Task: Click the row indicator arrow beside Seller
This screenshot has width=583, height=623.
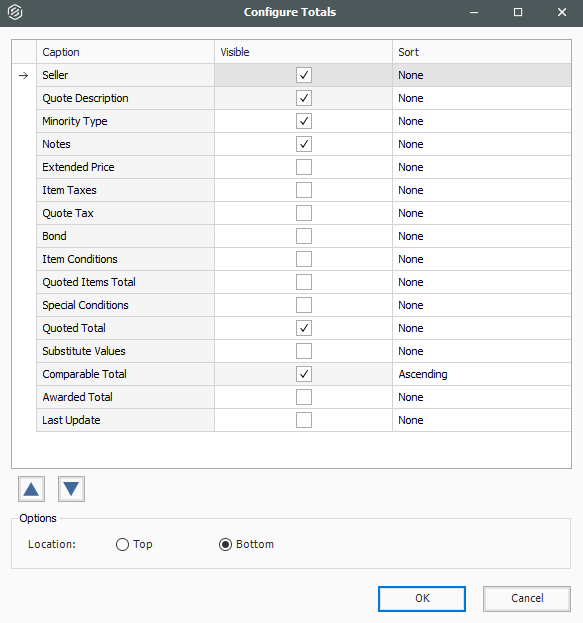Action: click(24, 75)
